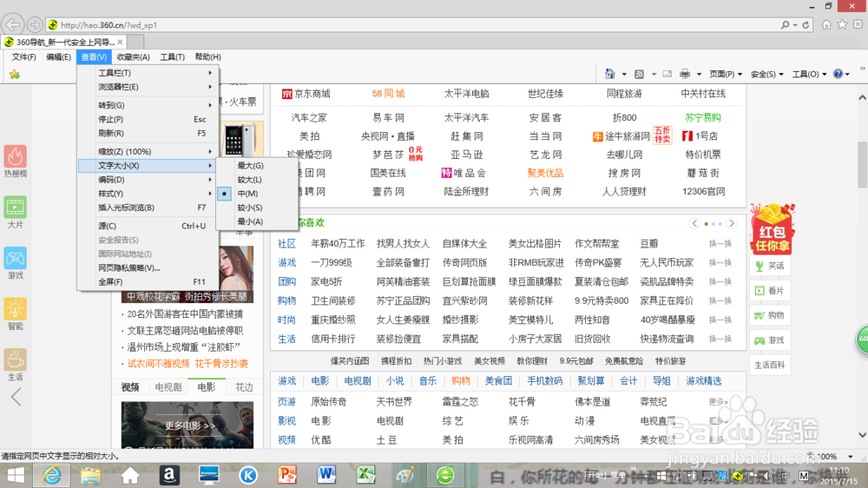The width and height of the screenshot is (868, 488).
Task: Expand the 编码(D) submenu
Action: 148,180
